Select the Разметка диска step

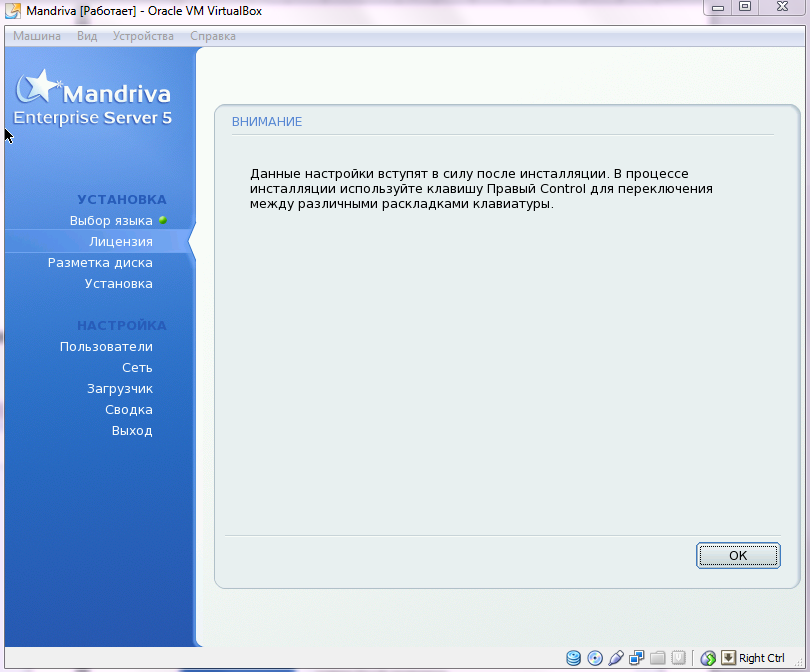(100, 263)
